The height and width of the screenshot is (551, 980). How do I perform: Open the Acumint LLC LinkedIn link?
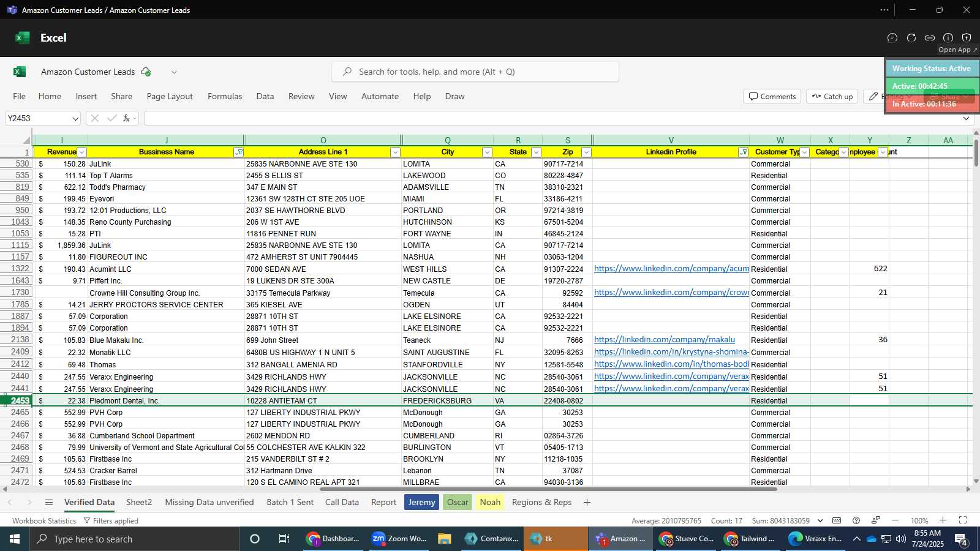point(671,269)
